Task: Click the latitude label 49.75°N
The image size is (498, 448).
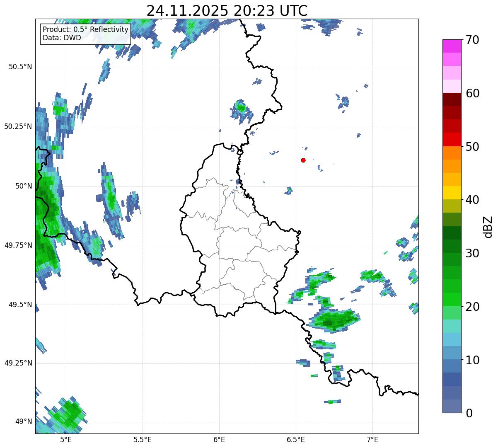Action: click(18, 245)
